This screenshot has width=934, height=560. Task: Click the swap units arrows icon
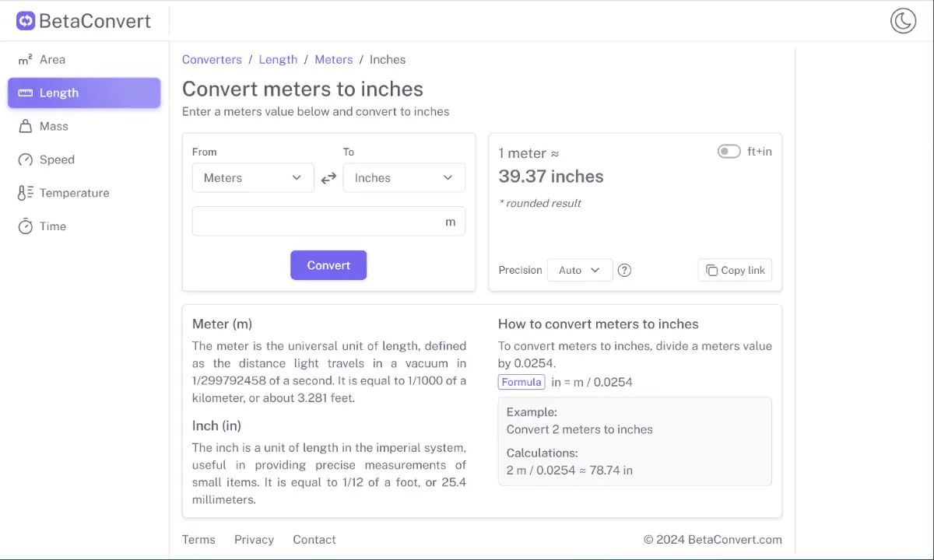[328, 178]
